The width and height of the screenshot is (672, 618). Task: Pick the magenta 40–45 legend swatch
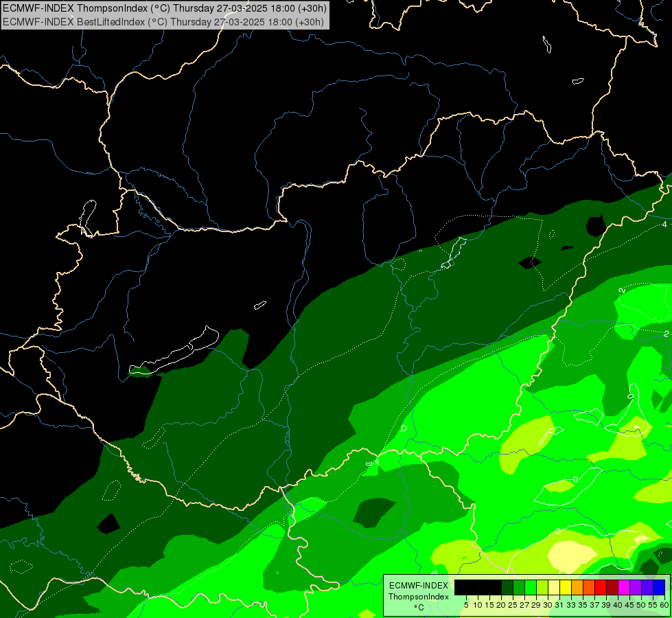624,587
